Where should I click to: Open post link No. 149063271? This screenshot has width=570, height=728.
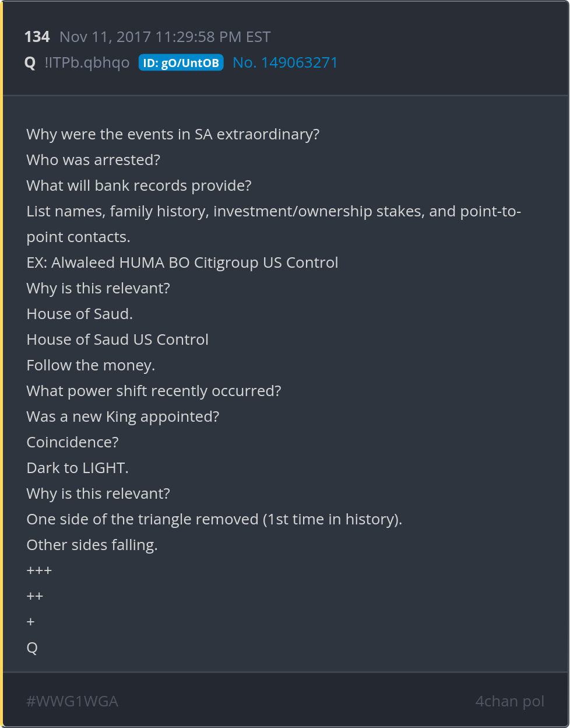285,62
